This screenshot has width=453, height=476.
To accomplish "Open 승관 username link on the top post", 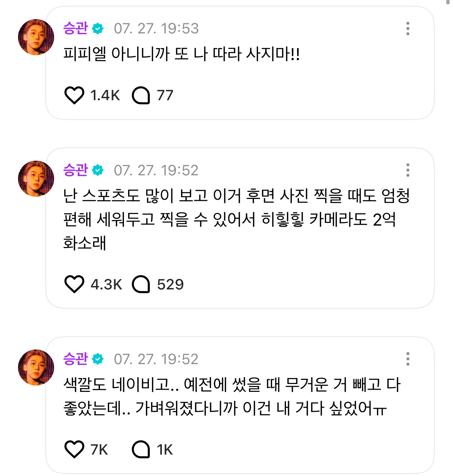I will click(x=75, y=29).
